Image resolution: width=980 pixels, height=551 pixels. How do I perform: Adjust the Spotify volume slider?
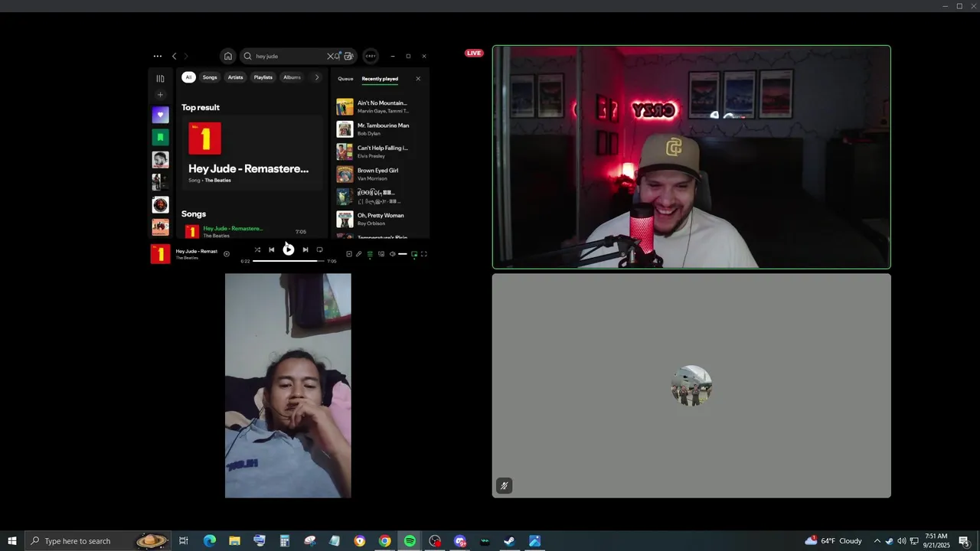402,254
